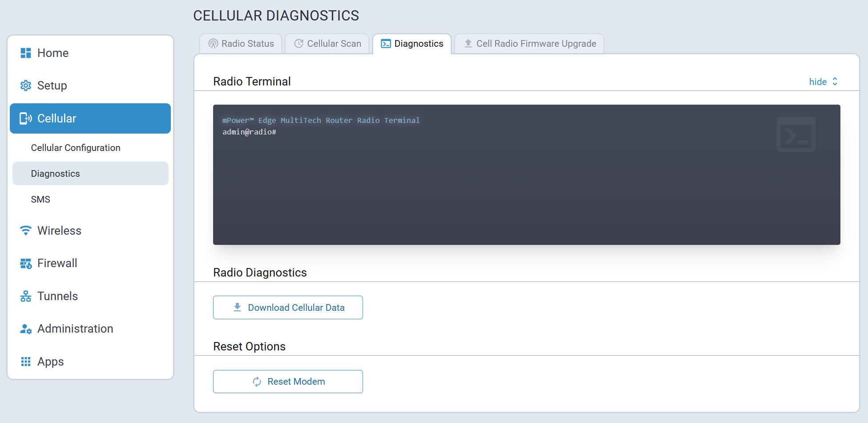The width and height of the screenshot is (868, 423).
Task: Click the Firewall icon in sidebar
Action: coord(26,264)
